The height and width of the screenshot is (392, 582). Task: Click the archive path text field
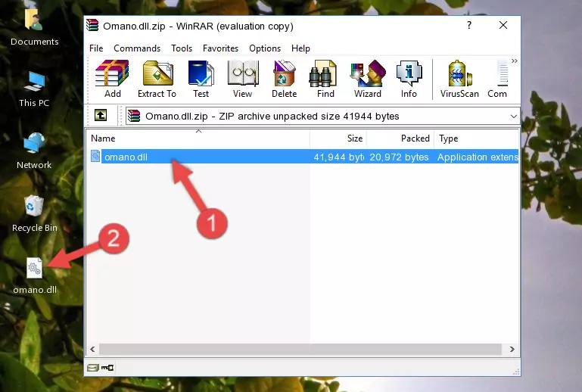pyautogui.click(x=322, y=117)
